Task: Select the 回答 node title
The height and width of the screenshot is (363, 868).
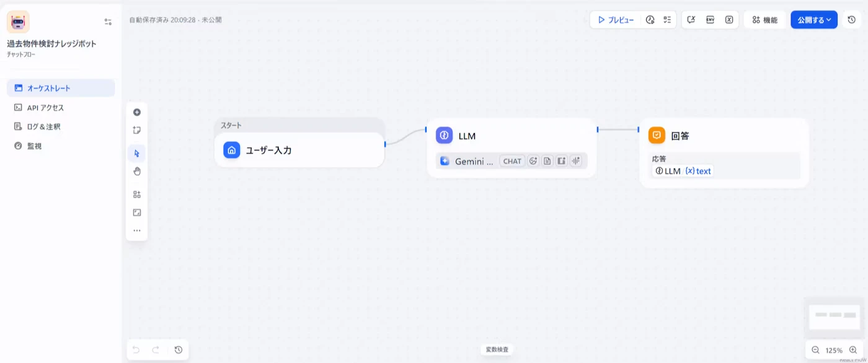Action: pyautogui.click(x=680, y=136)
